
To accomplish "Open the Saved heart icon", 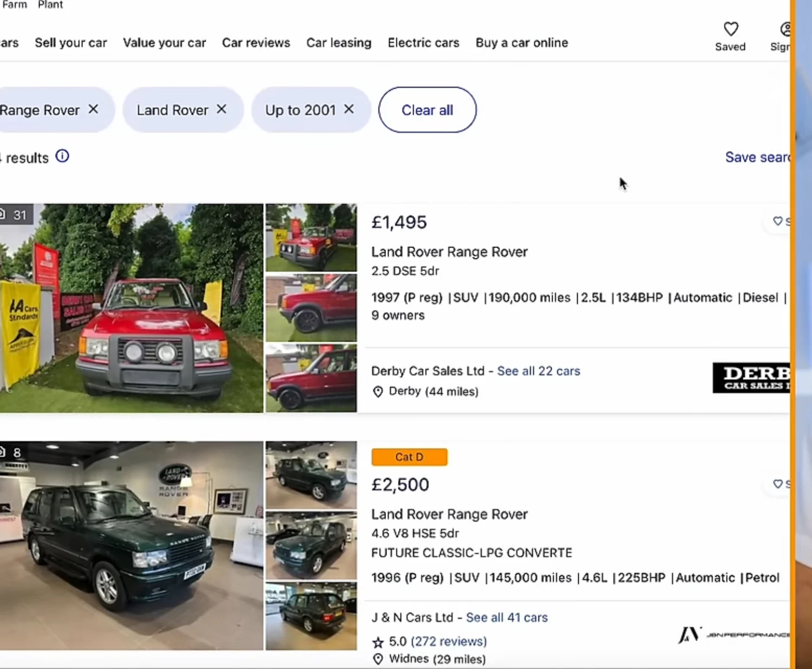I will [x=730, y=29].
